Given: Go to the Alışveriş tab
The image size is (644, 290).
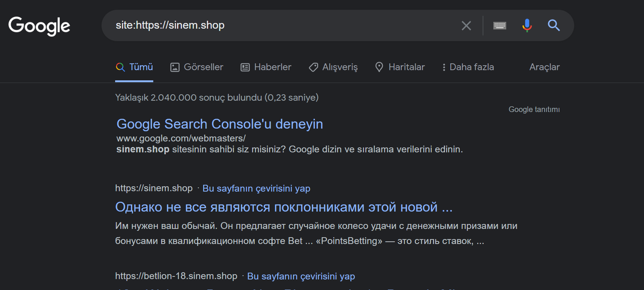Looking at the screenshot, I should 333,67.
